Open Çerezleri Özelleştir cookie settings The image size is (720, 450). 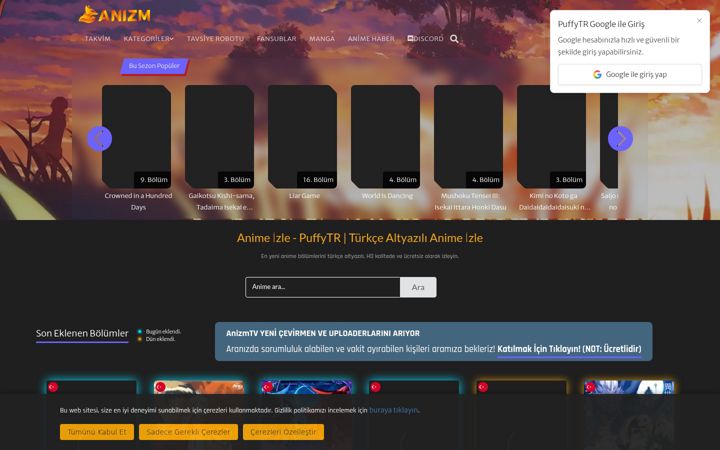point(283,432)
